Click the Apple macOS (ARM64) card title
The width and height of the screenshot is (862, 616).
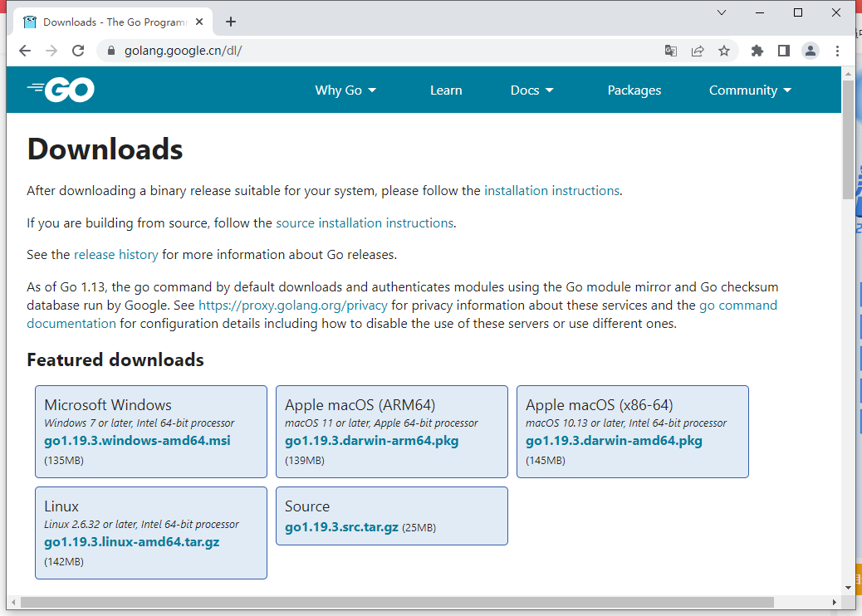tap(360, 405)
